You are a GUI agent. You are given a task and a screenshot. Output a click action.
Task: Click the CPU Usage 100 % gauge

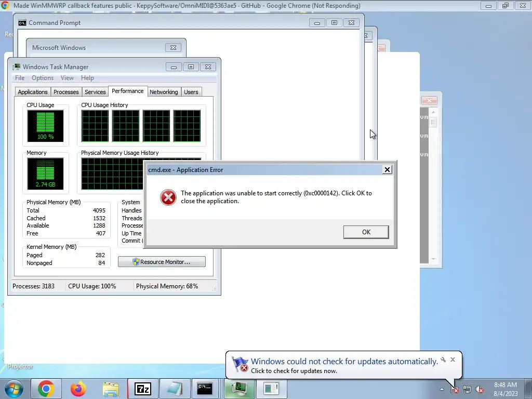pyautogui.click(x=45, y=126)
